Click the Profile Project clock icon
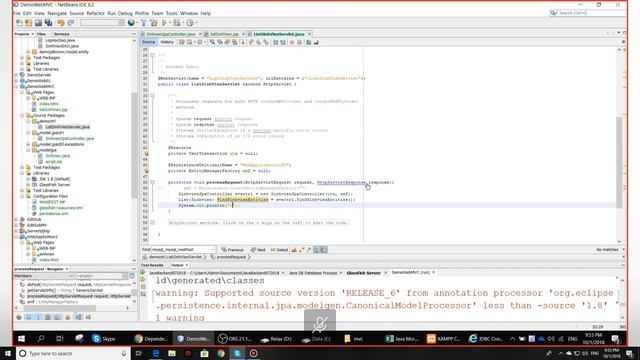 coord(190,23)
